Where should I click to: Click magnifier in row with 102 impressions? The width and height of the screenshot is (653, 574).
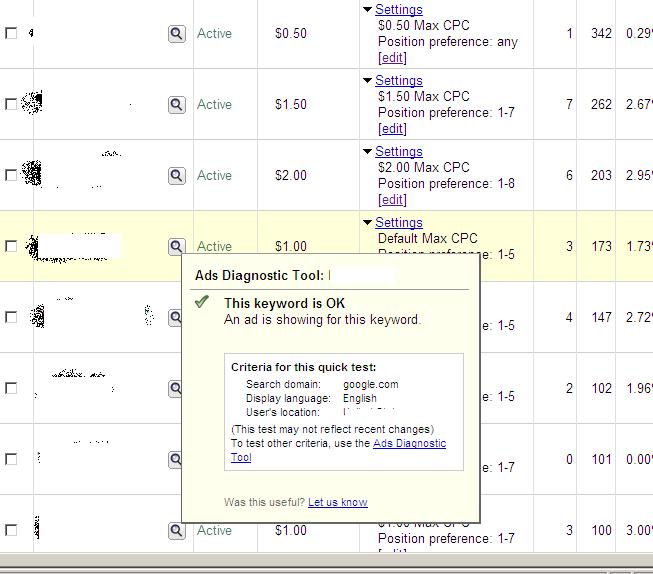[x=175, y=388]
